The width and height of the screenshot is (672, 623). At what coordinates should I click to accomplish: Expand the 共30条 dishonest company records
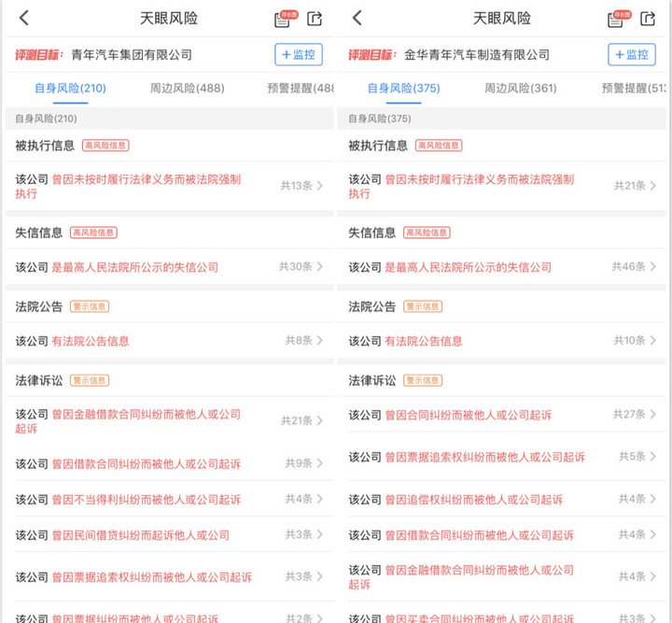301,267
